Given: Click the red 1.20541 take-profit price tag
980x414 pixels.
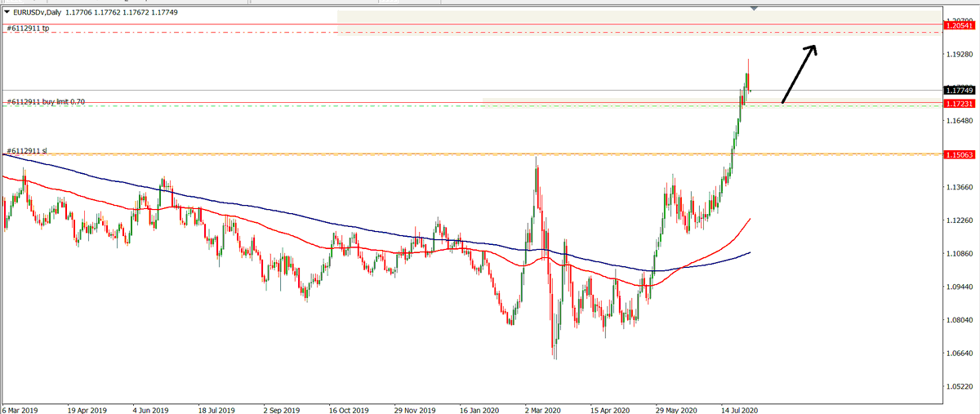Looking at the screenshot, I should tap(959, 26).
